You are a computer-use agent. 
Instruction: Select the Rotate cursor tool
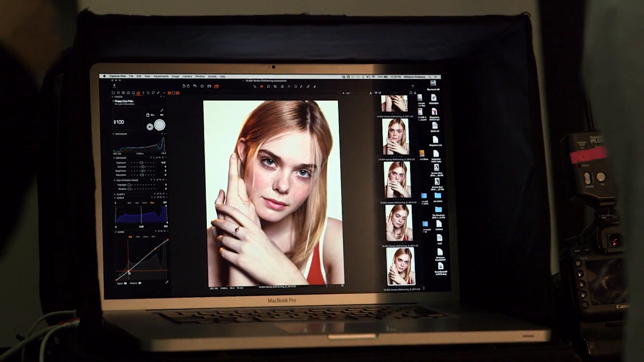coord(282,87)
